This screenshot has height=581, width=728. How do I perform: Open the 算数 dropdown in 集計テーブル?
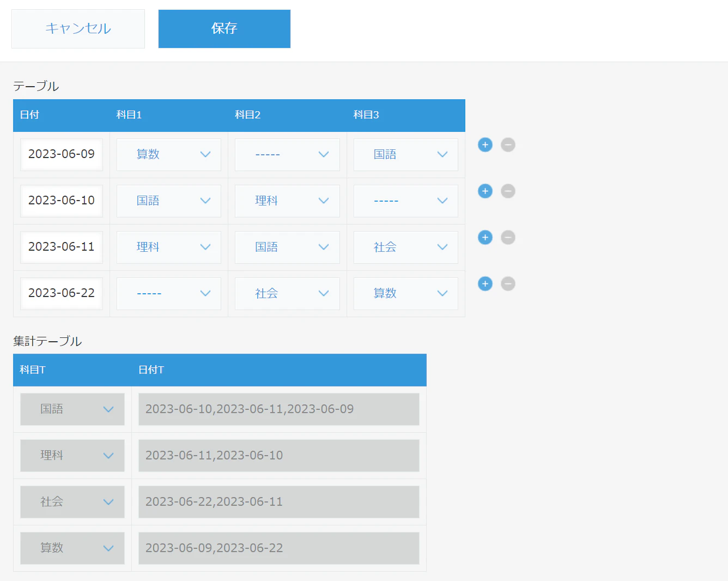click(x=72, y=548)
